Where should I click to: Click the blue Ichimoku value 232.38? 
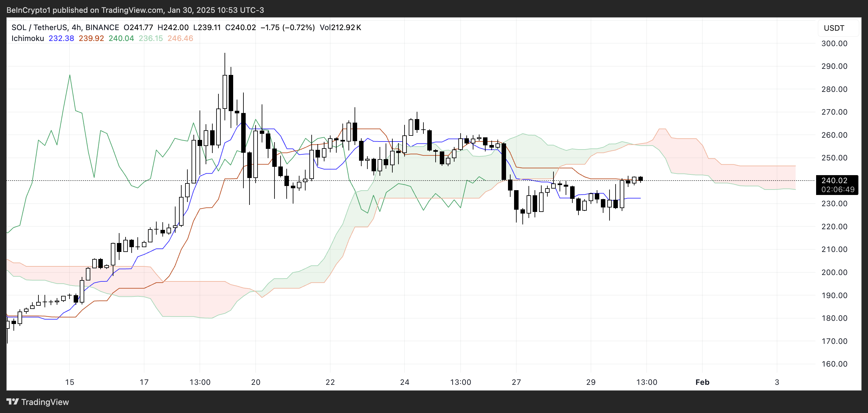[x=61, y=38]
